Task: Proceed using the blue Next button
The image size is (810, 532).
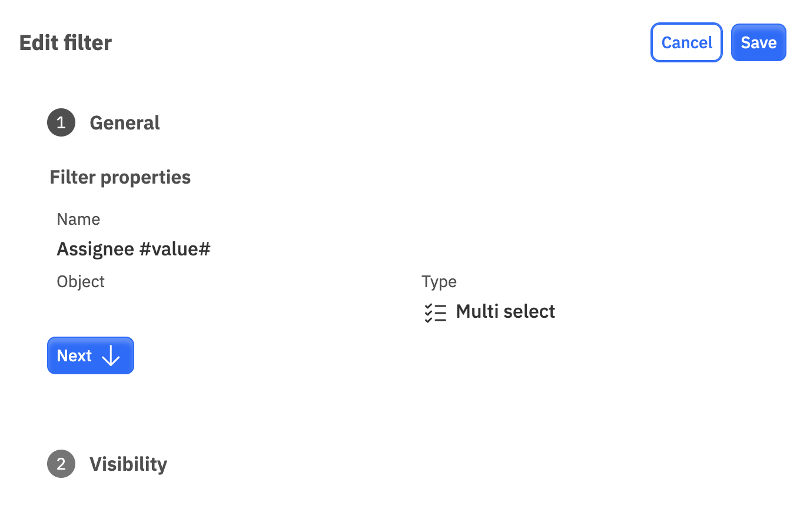Action: click(x=91, y=355)
